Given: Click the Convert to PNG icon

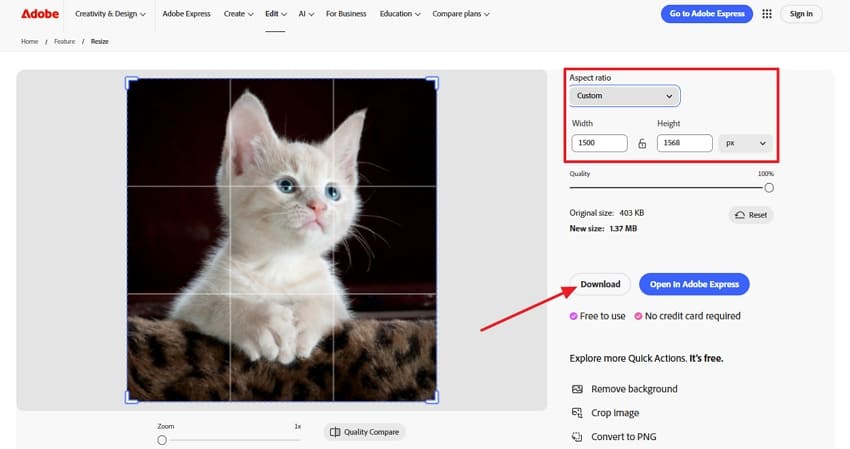Looking at the screenshot, I should click(x=577, y=437).
